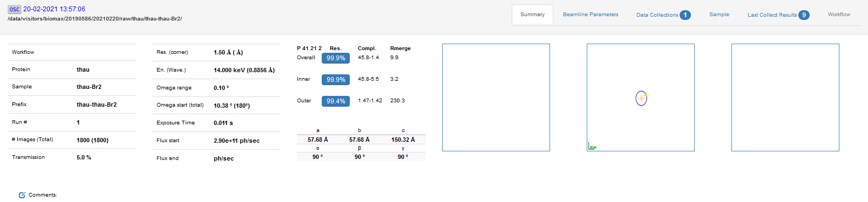Image resolution: width=868 pixels, height=202 pixels.
Task: Click the Data Collections count badge
Action: point(685,15)
